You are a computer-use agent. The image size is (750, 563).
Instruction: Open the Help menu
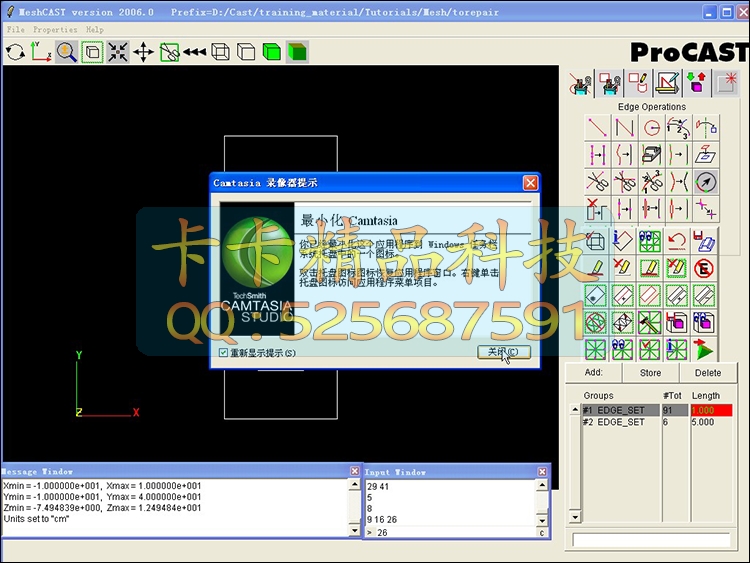pyautogui.click(x=95, y=30)
